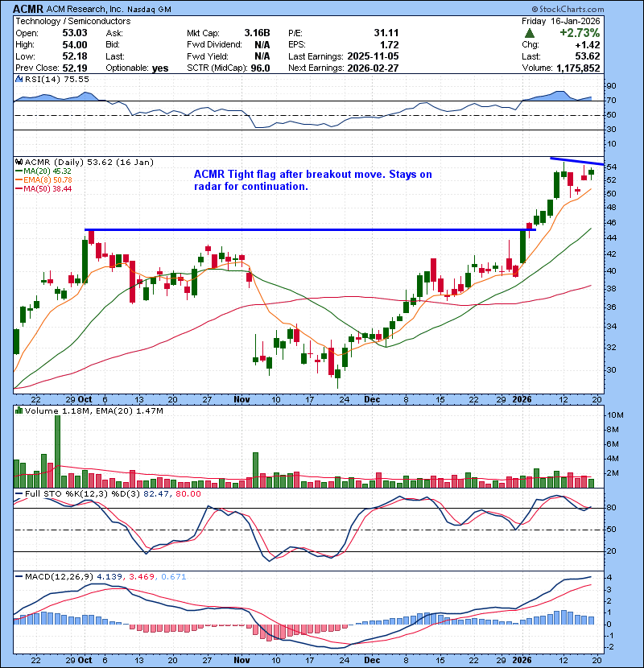Click the Last Earnings date 2025-11-05
This screenshot has width=644, height=668.
point(373,56)
